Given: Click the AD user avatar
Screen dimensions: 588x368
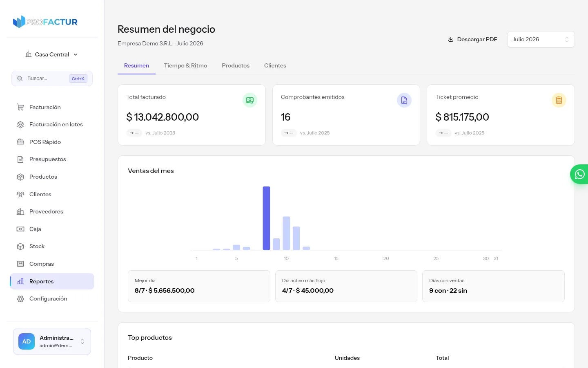Looking at the screenshot, I should click(27, 341).
